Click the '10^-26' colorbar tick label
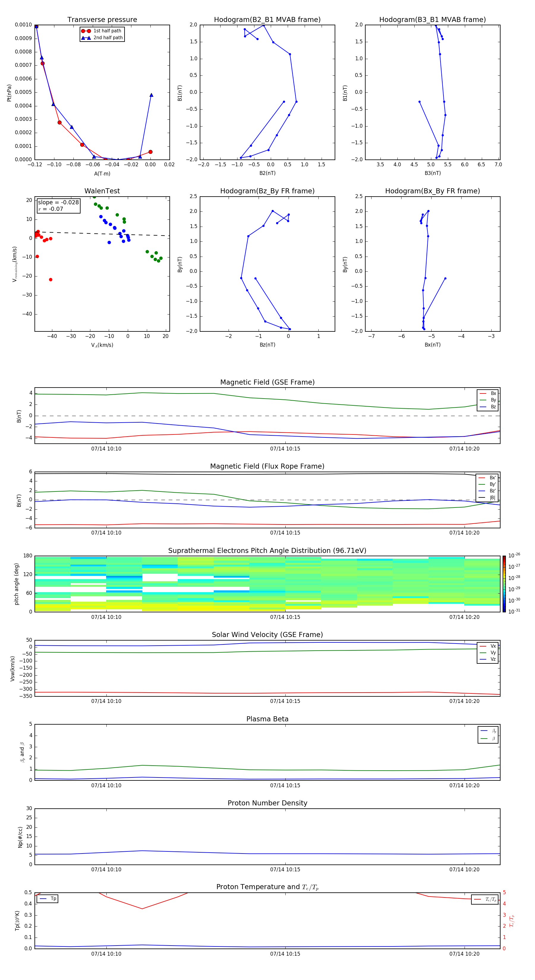 pyautogui.click(x=514, y=555)
